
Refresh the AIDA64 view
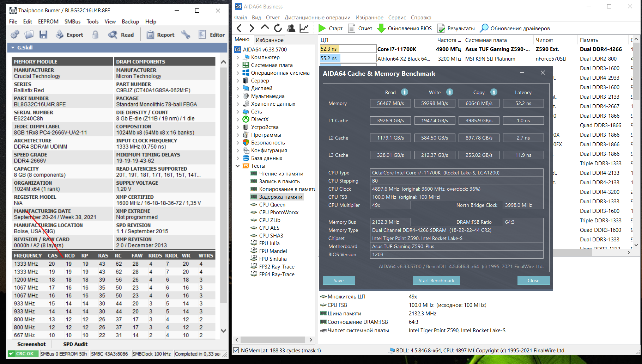click(x=278, y=28)
